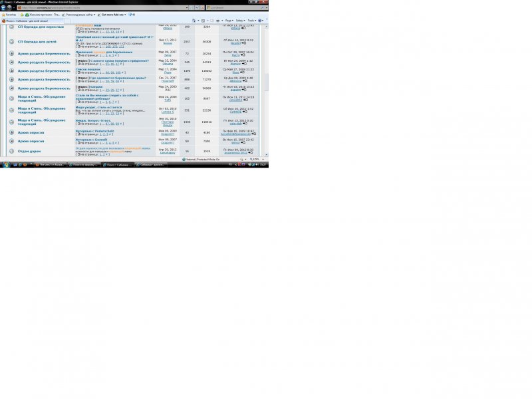Viewport: 532px width, 399px height.
Task: Jump to last post in 'Отдам даром' row
Action: click(251, 153)
